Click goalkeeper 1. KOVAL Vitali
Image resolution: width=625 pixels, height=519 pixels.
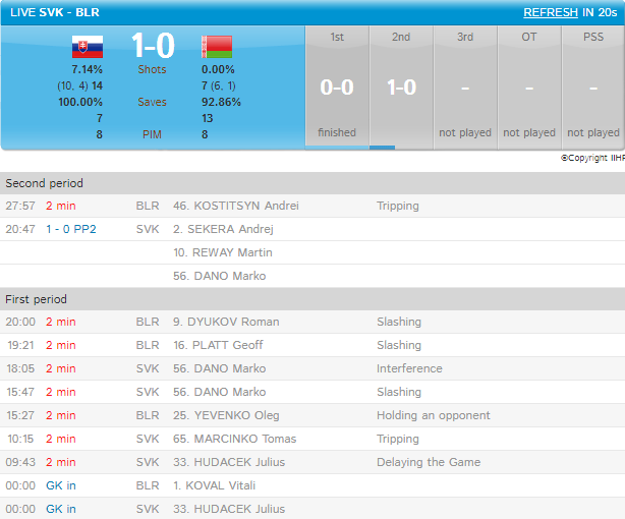click(214, 486)
